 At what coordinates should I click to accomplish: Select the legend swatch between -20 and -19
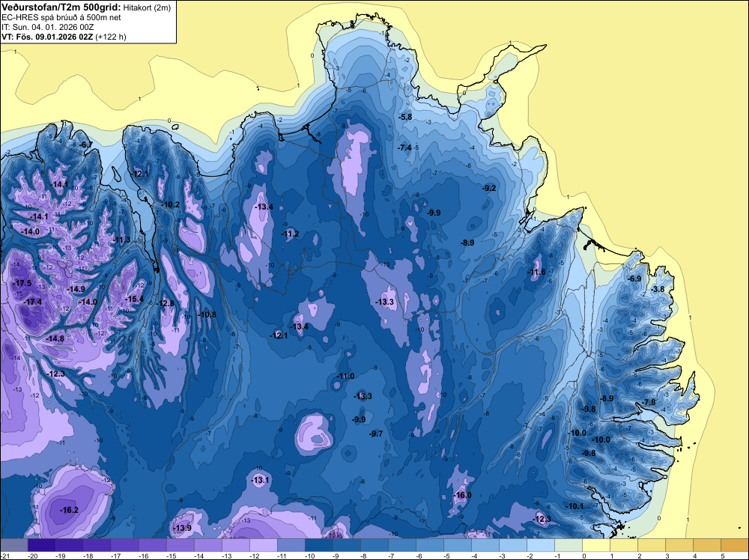coord(42,545)
